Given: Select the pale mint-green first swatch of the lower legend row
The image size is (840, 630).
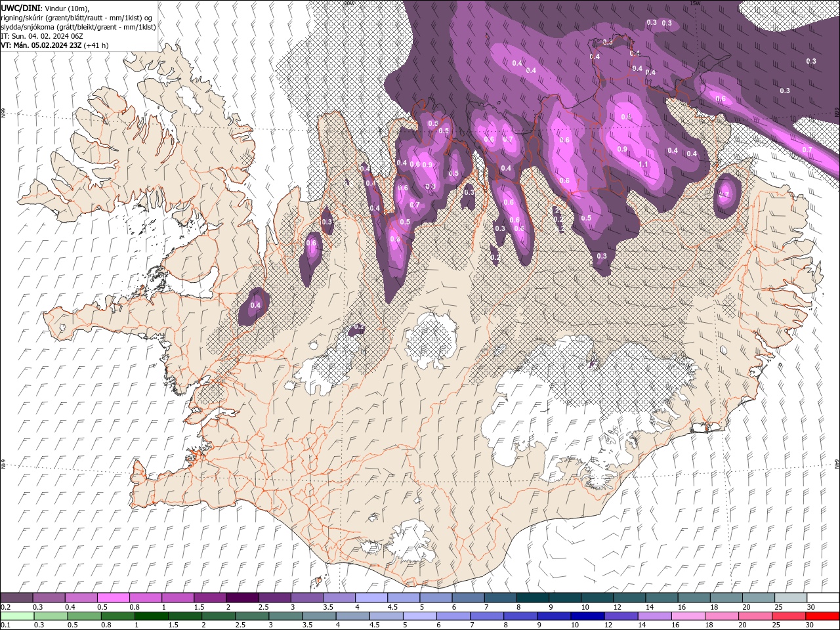Looking at the screenshot, I should coord(17,616).
